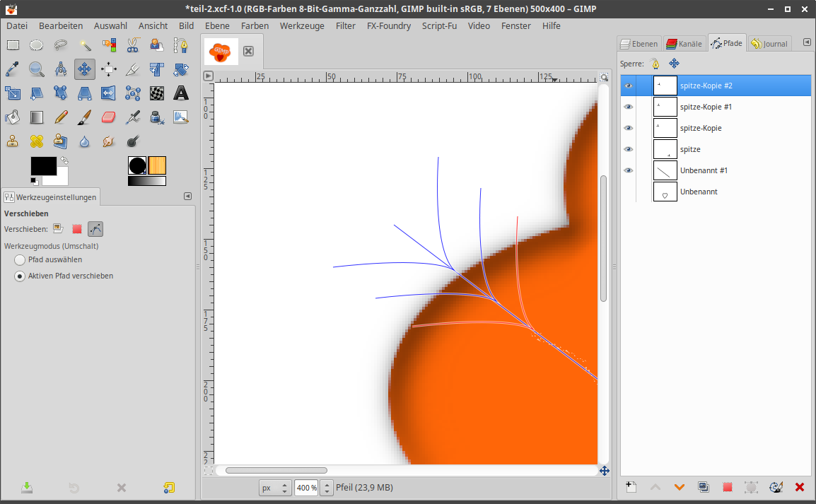Click the black foreground color swatch

(x=42, y=165)
